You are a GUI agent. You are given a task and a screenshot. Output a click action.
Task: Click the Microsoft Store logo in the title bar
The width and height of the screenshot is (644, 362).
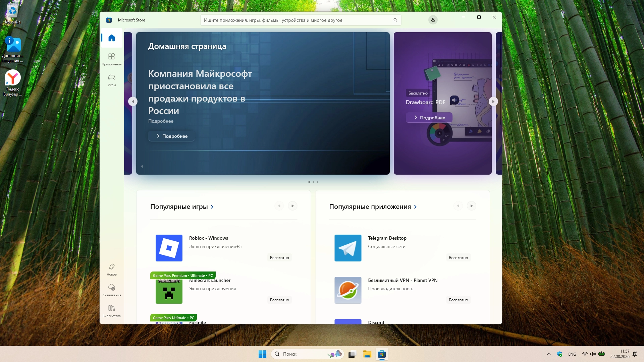point(109,20)
